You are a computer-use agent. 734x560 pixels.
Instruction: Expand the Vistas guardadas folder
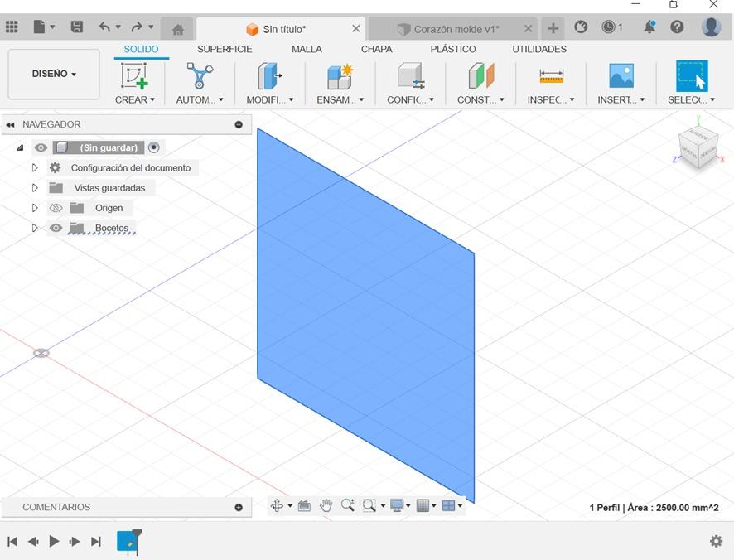coord(35,188)
